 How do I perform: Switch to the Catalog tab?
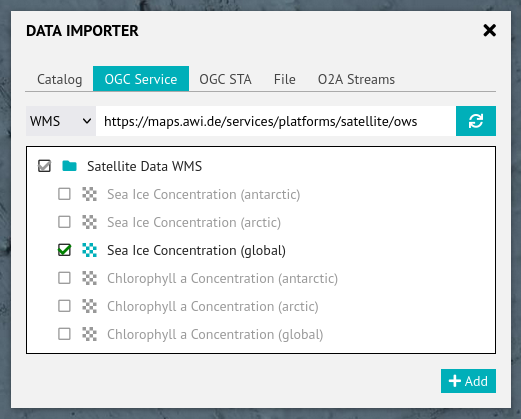[59, 79]
